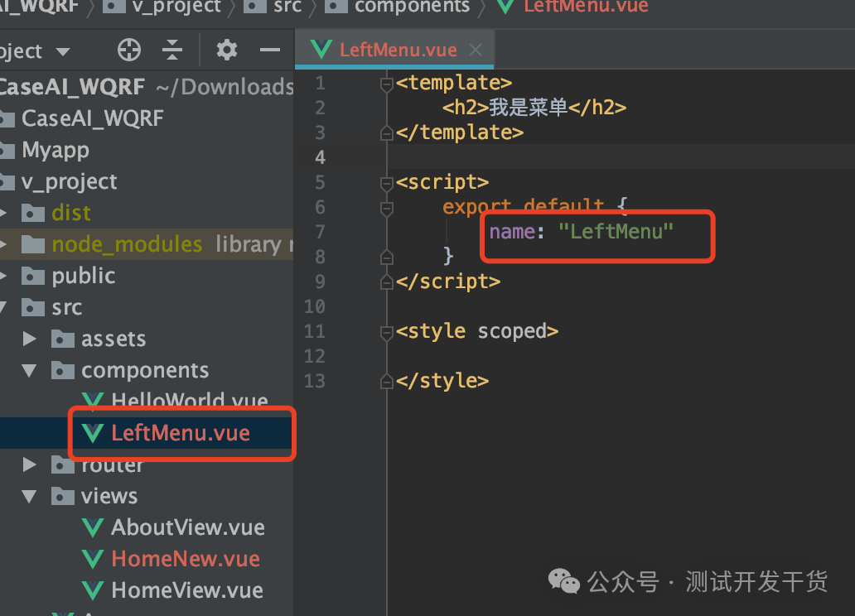Close the LeftMenu.vue editor tab
This screenshot has width=855, height=616.
[476, 50]
